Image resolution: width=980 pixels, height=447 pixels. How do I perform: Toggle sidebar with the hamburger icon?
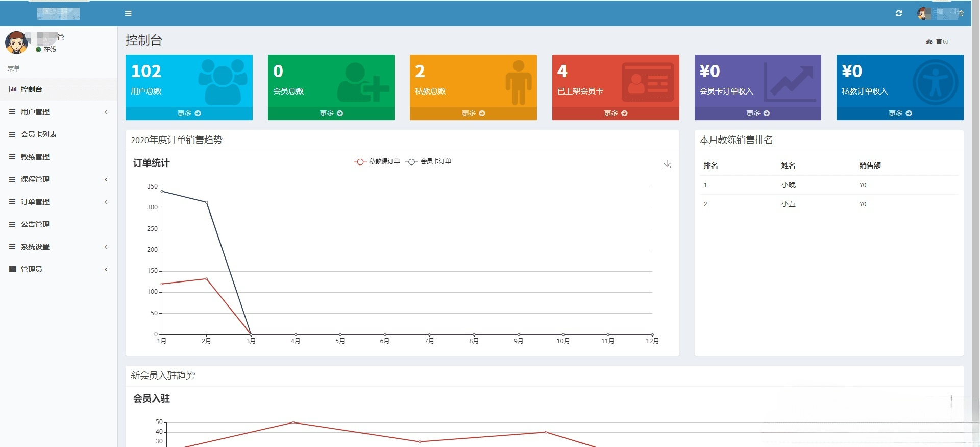tap(128, 13)
